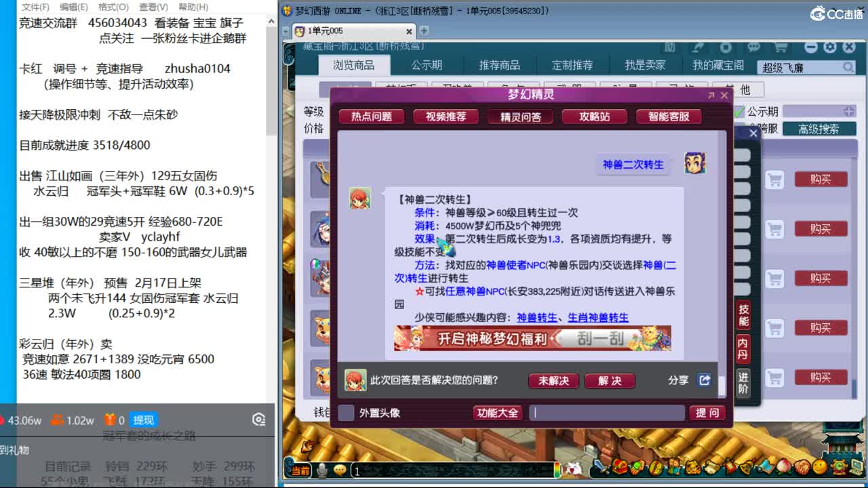Click the hexagon settings icon beside 提现

point(258,420)
